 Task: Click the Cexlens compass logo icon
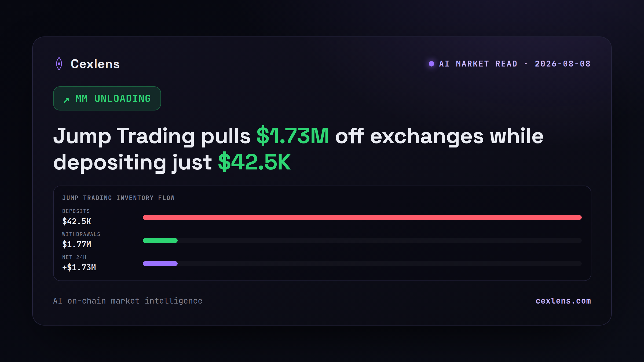[x=59, y=64]
